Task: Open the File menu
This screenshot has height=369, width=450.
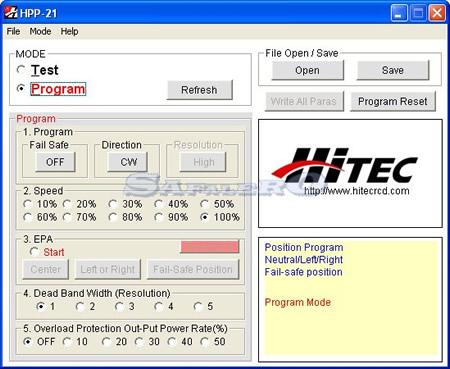Action: click(13, 31)
